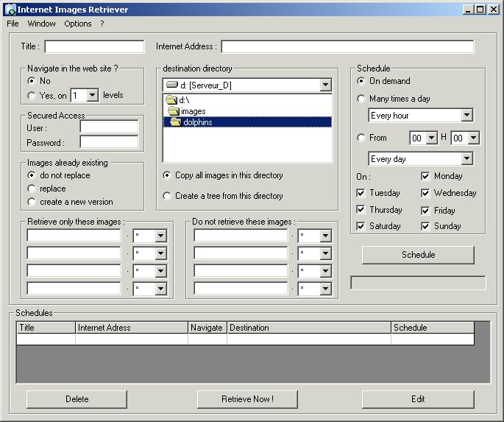Screen dimensions: 504x422
Task: Click the Schedule button
Action: tap(418, 255)
